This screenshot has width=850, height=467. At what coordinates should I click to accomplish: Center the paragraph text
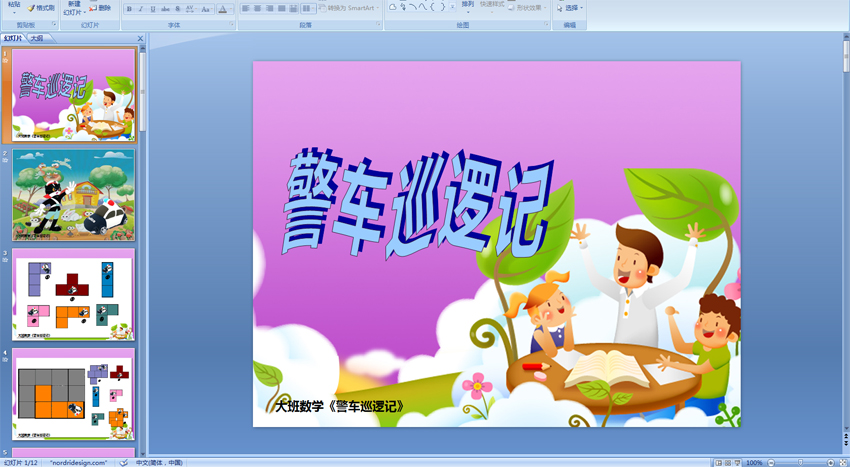point(257,8)
